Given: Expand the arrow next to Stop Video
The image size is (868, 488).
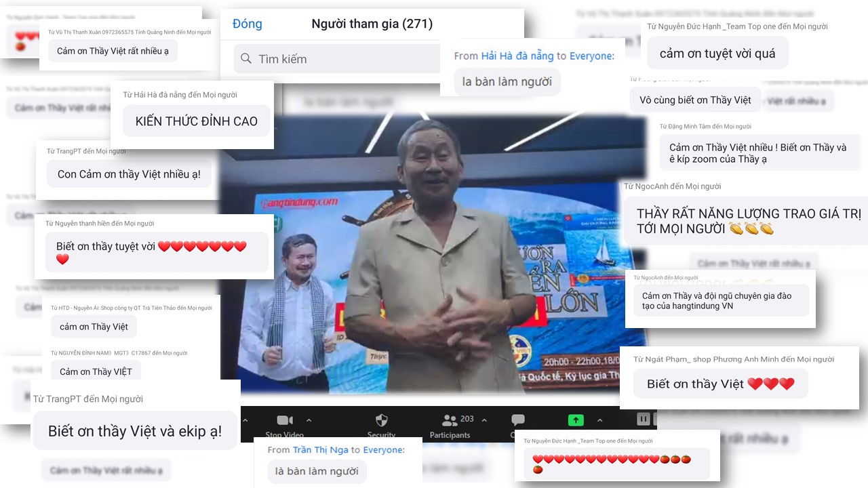Looking at the screenshot, I should point(309,420).
